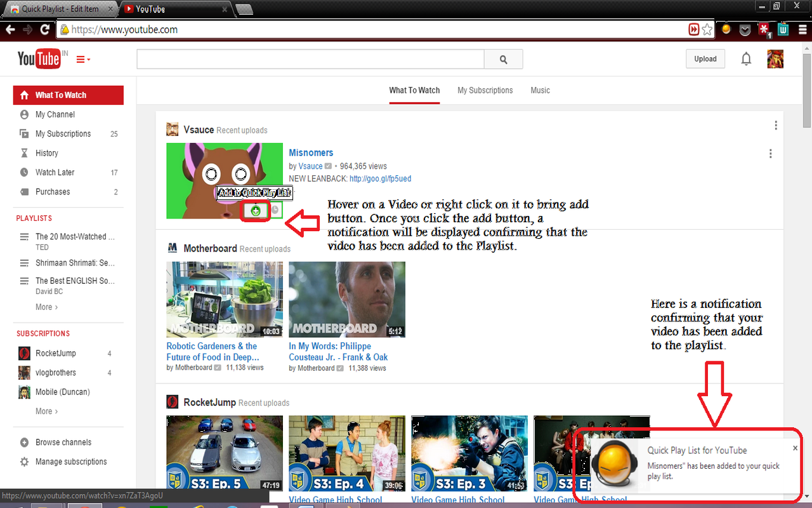
Task: Open the Misnomers video title
Action: click(x=311, y=152)
